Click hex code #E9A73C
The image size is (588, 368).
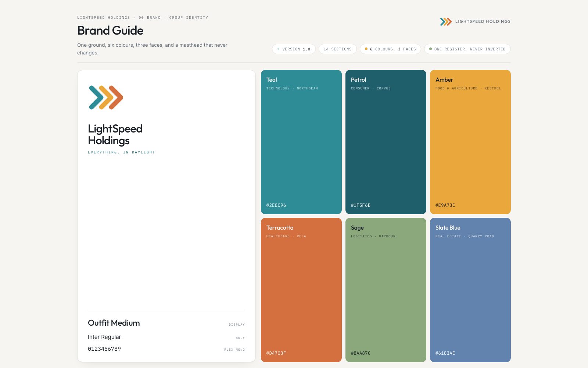click(445, 205)
